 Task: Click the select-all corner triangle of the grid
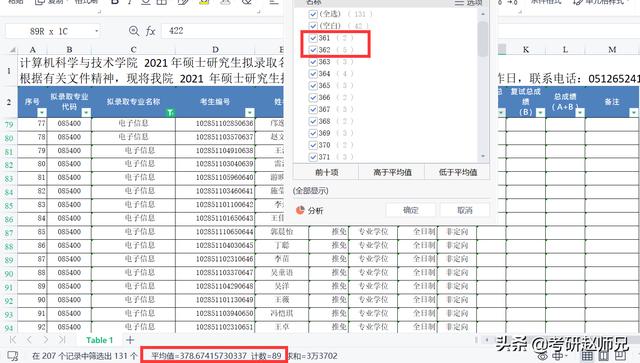click(x=13, y=50)
